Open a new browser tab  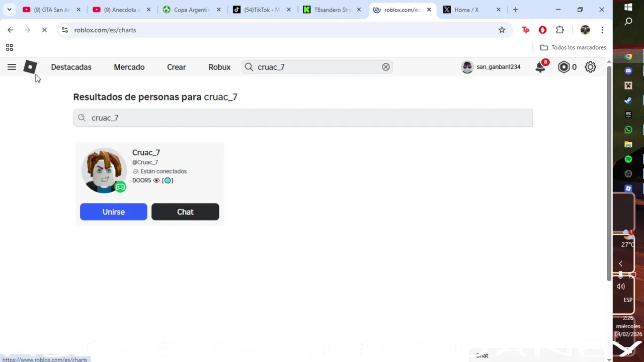point(515,10)
